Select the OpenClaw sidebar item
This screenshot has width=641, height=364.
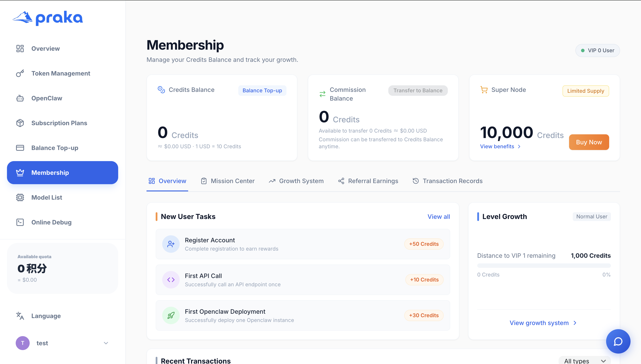click(x=47, y=98)
